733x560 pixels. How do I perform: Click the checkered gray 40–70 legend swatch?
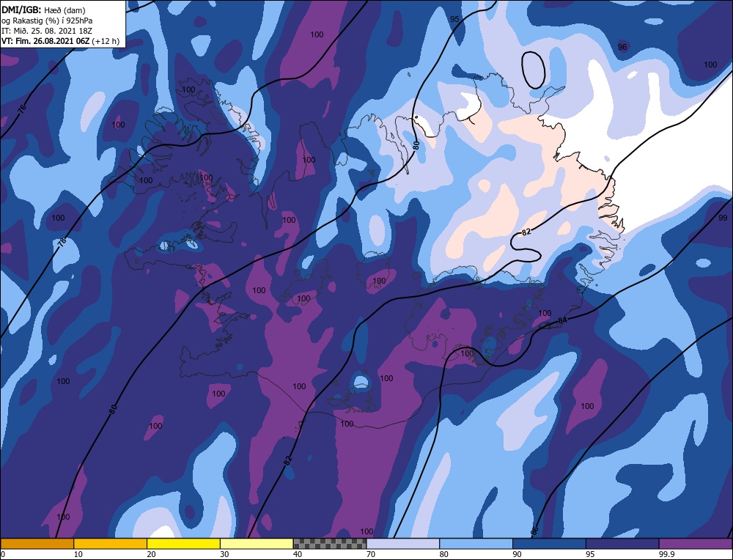click(330, 544)
